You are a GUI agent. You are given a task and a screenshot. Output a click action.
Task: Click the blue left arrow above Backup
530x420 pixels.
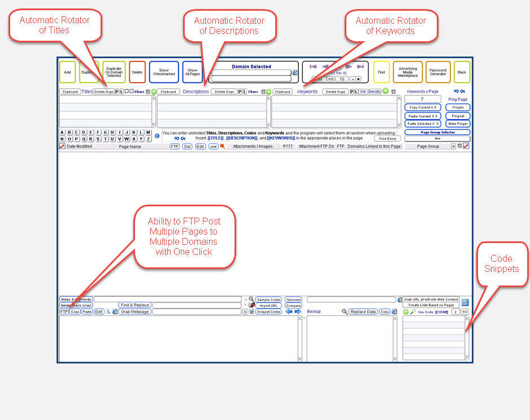[x=288, y=311]
